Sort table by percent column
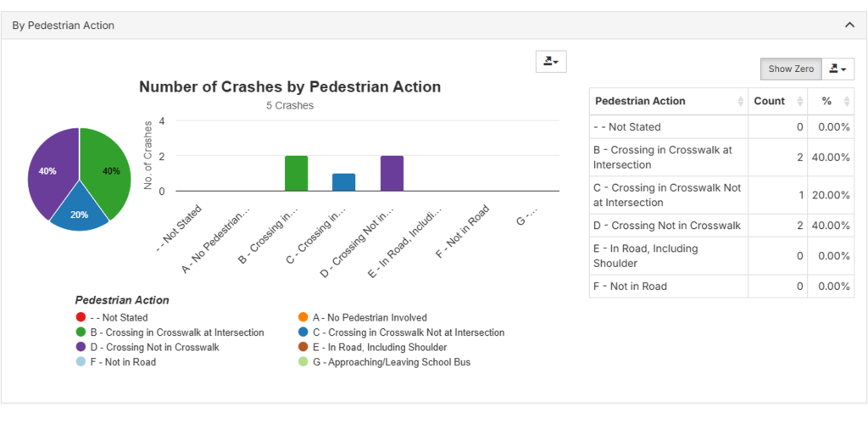The width and height of the screenshot is (868, 435). (x=831, y=101)
